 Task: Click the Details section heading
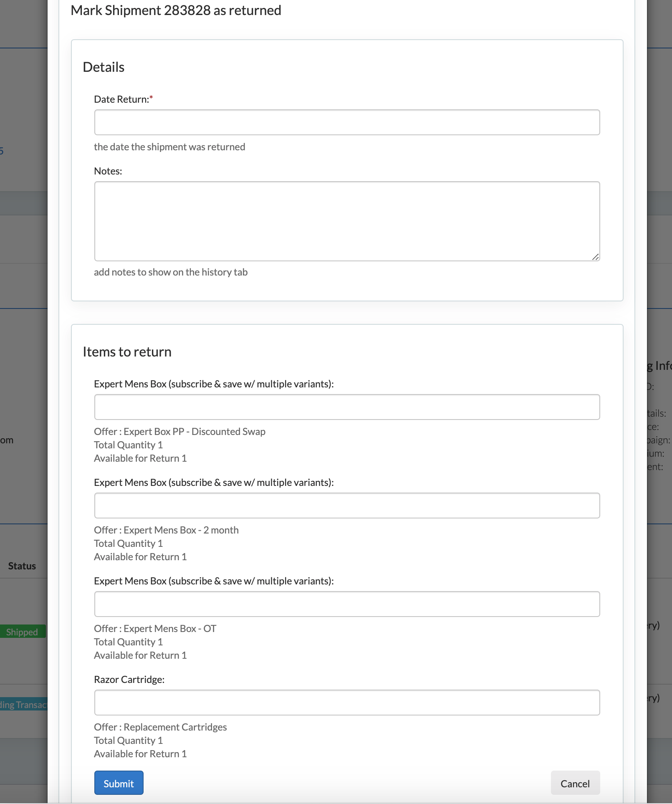104,67
